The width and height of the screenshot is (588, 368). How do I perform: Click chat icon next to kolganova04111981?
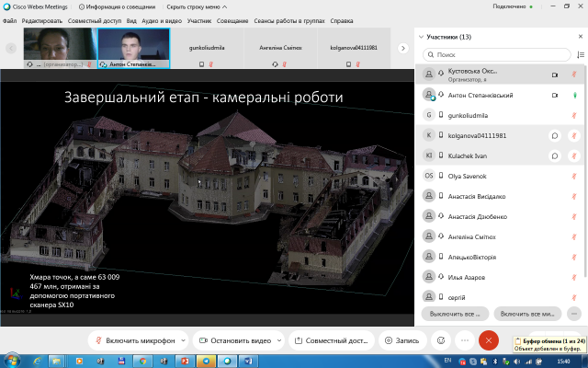pyautogui.click(x=554, y=135)
